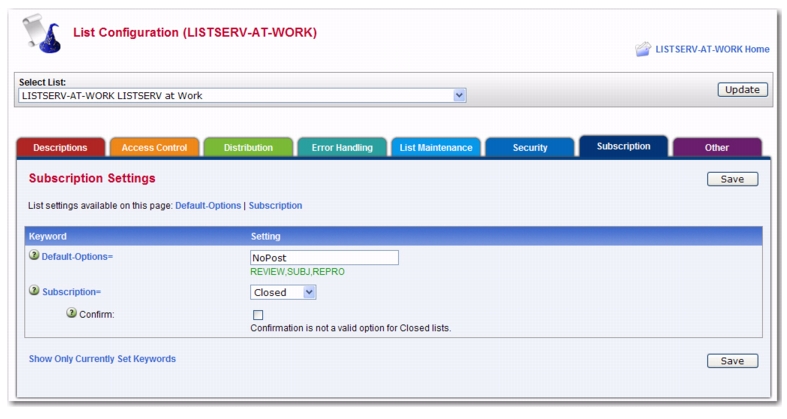Screen dimensions: 787x419
Task: Click the wizard hat scroll logo icon
Action: (x=42, y=34)
